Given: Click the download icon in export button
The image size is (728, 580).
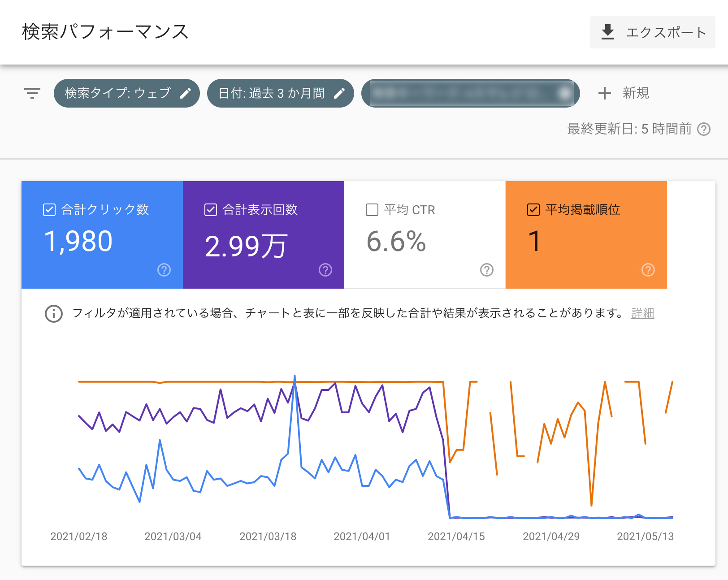Looking at the screenshot, I should 608,32.
